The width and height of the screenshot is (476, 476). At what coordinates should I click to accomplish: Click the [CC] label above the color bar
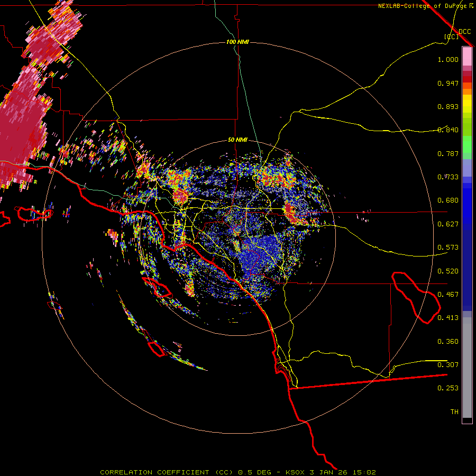click(452, 36)
